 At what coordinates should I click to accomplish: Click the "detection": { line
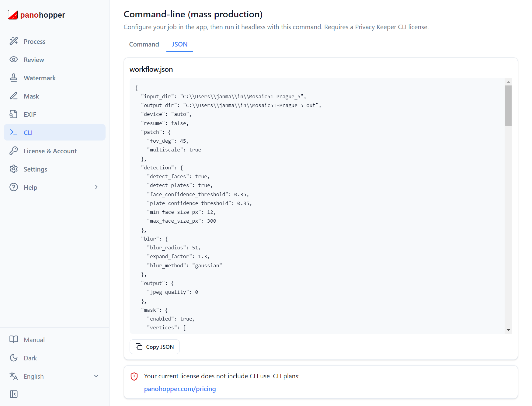162,168
